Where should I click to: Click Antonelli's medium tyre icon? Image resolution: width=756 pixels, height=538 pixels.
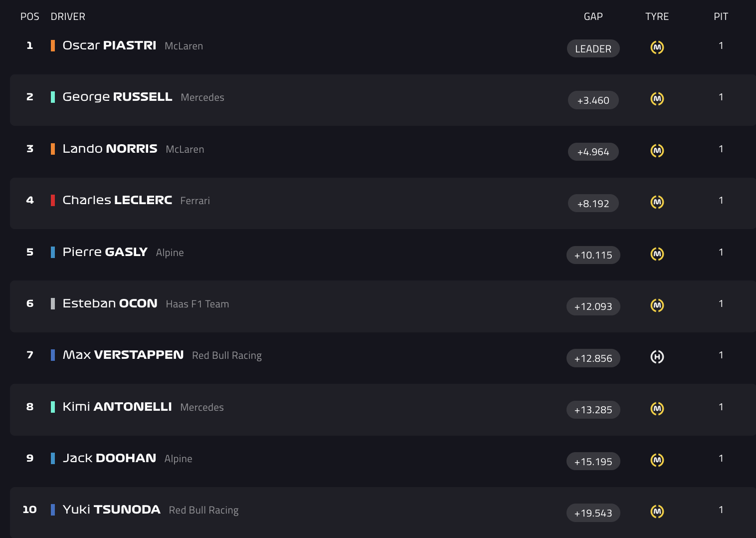657,409
